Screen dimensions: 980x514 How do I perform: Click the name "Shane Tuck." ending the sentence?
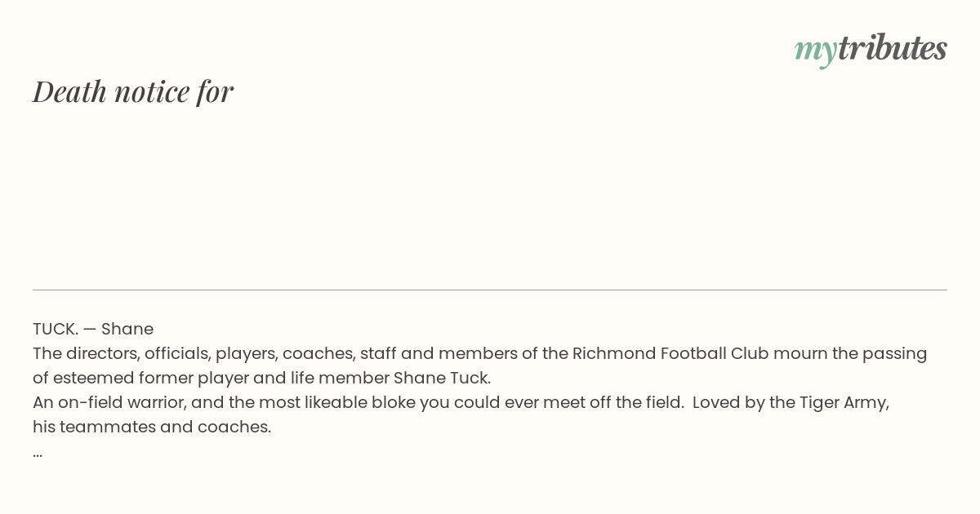442,378
